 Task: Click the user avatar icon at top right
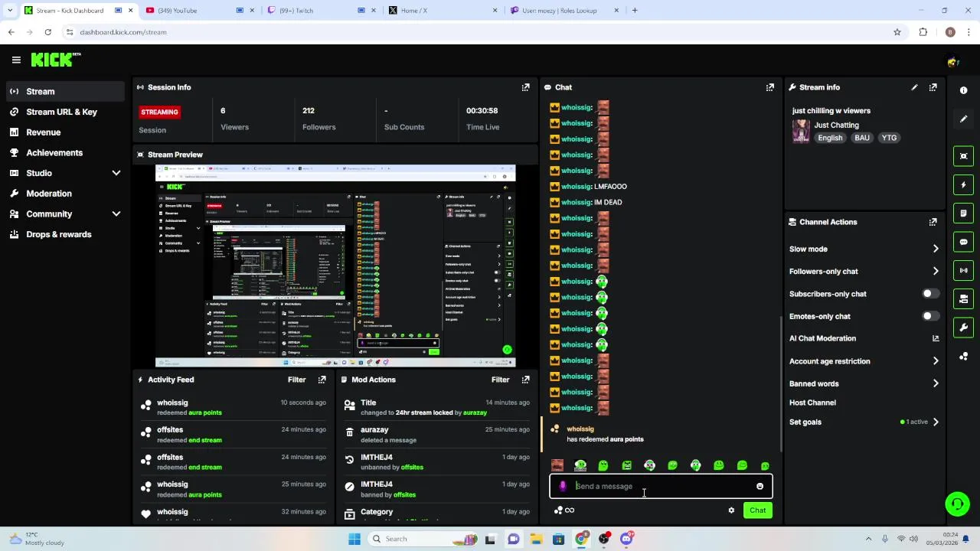tap(952, 61)
